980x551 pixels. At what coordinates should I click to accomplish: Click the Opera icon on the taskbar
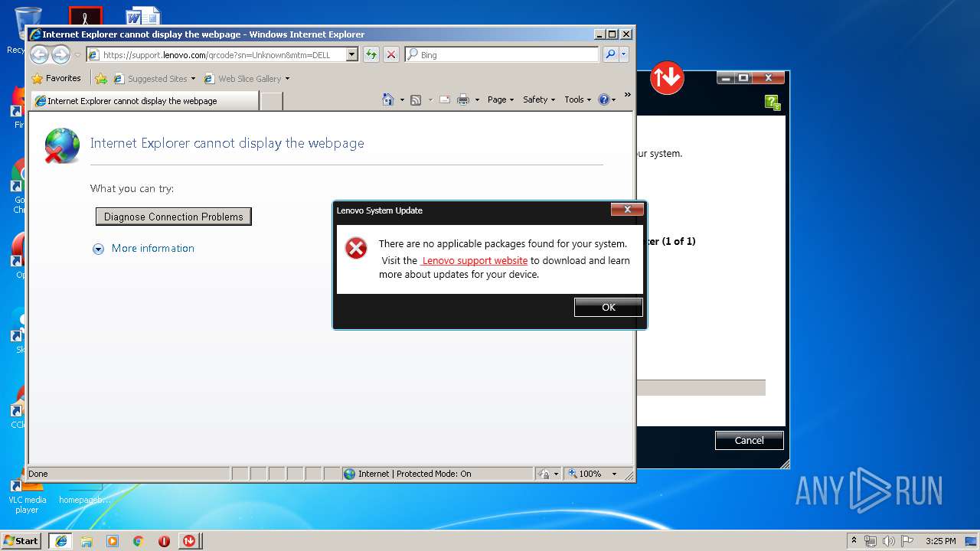click(164, 541)
